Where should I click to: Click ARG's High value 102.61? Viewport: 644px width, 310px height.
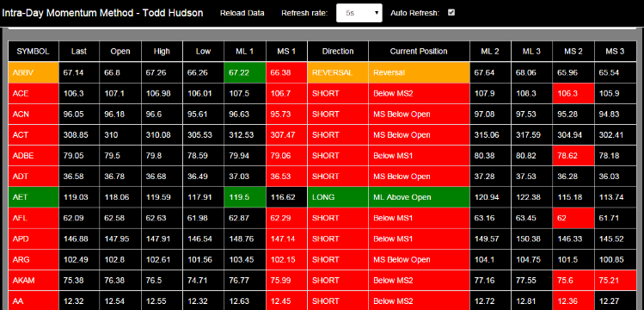pyautogui.click(x=162, y=260)
